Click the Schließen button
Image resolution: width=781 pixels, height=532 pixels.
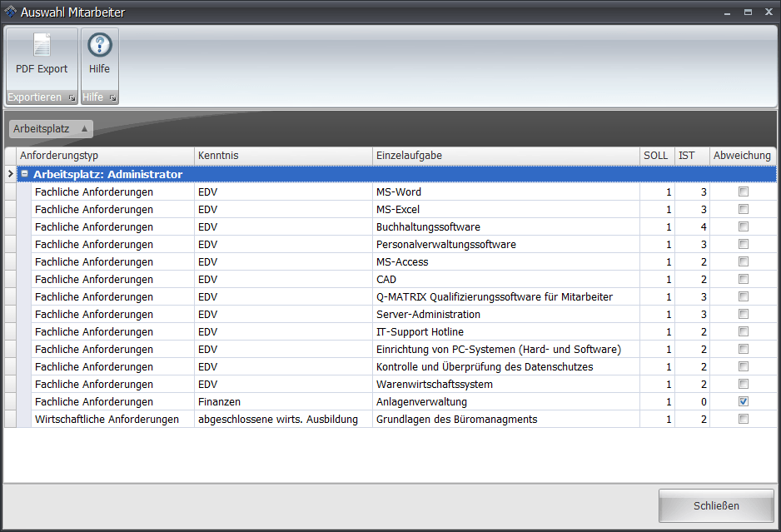[715, 505]
